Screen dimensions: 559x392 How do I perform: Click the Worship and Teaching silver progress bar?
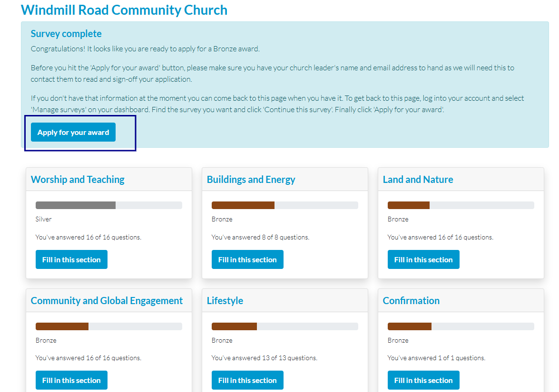(x=109, y=205)
